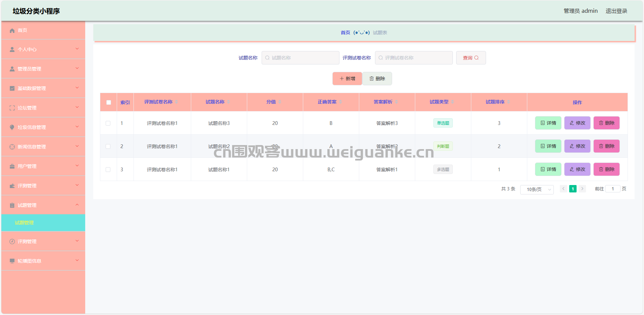Screen dimensions: 644x315
Task: Select the checkbox for row 3
Action: coord(108,170)
